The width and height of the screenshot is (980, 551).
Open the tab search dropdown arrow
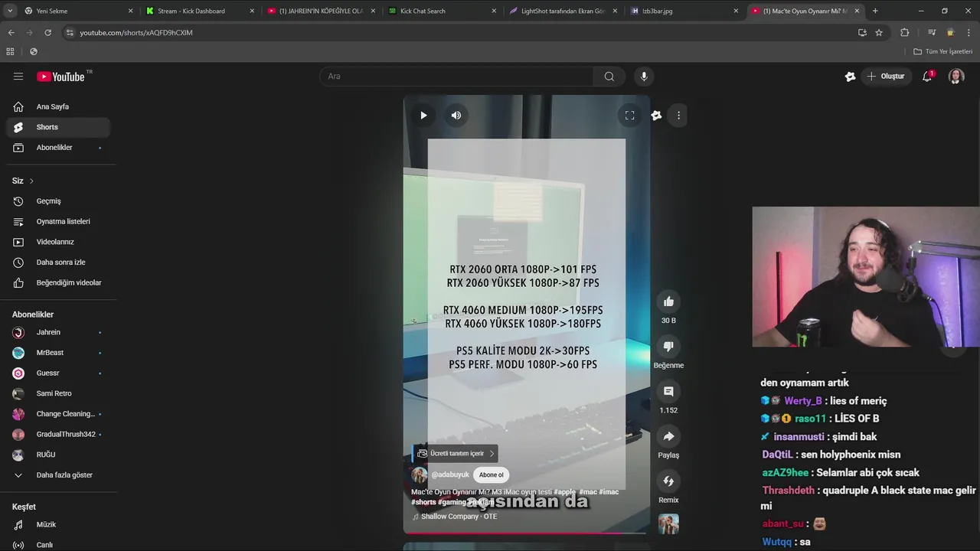8,11
